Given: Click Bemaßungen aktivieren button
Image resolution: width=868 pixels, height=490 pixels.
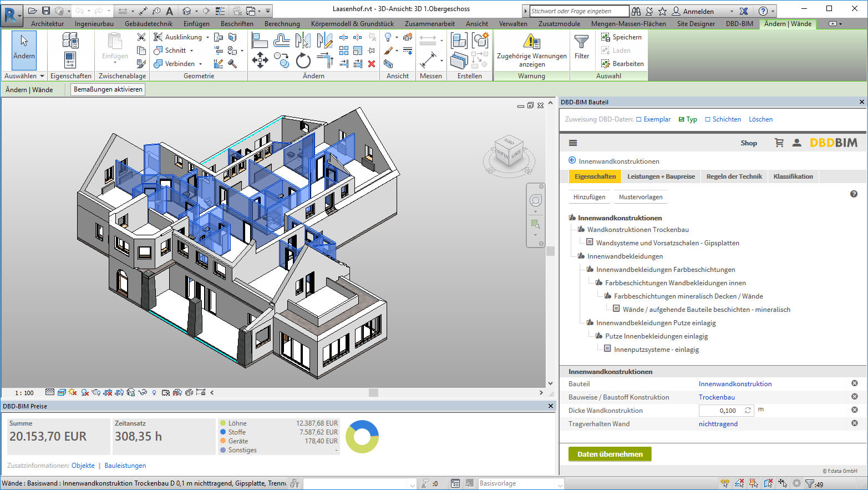Looking at the screenshot, I should click(108, 89).
